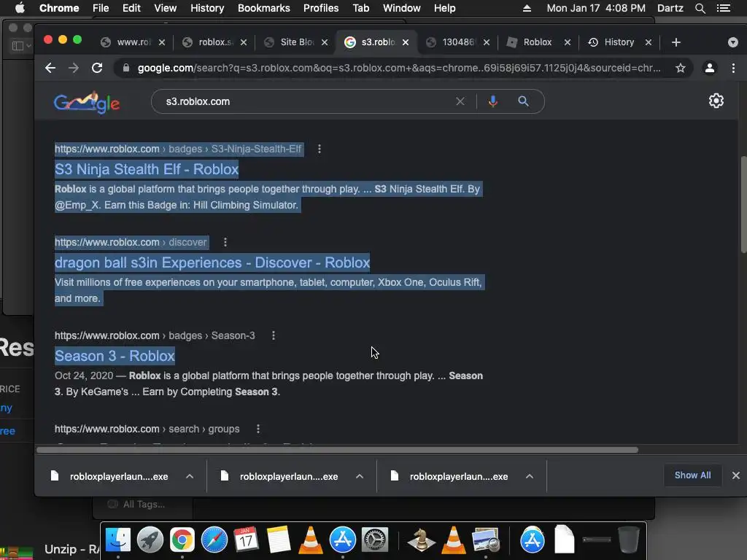The image size is (747, 560).
Task: Click the vertical page scrollbar thumb
Action: point(743,205)
